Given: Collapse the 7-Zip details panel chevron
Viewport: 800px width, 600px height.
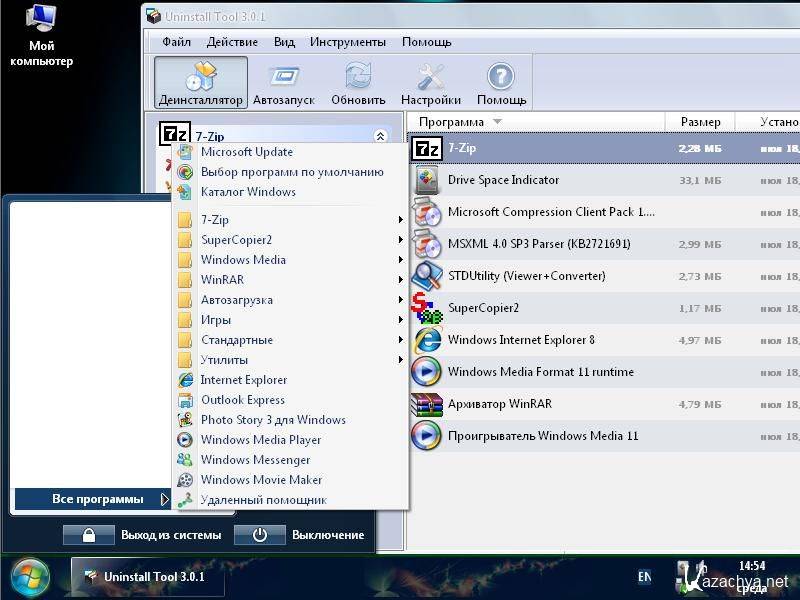Looking at the screenshot, I should (x=380, y=136).
